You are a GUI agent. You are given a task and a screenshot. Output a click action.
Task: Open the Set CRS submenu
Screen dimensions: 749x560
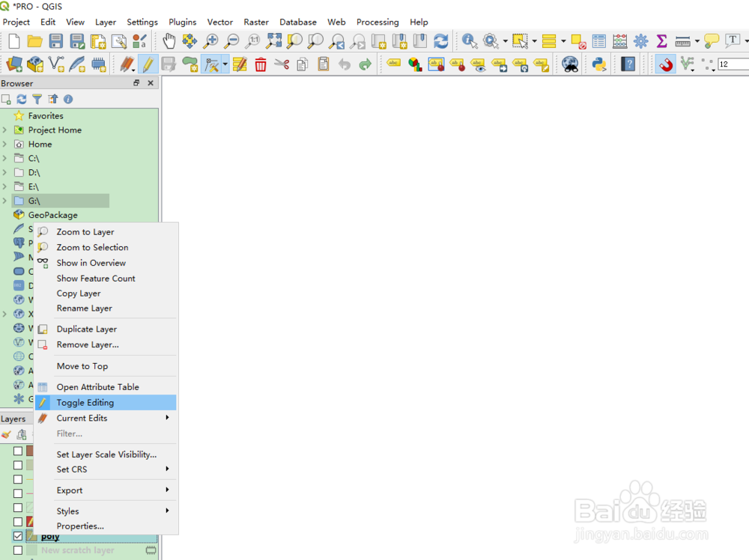(106, 469)
